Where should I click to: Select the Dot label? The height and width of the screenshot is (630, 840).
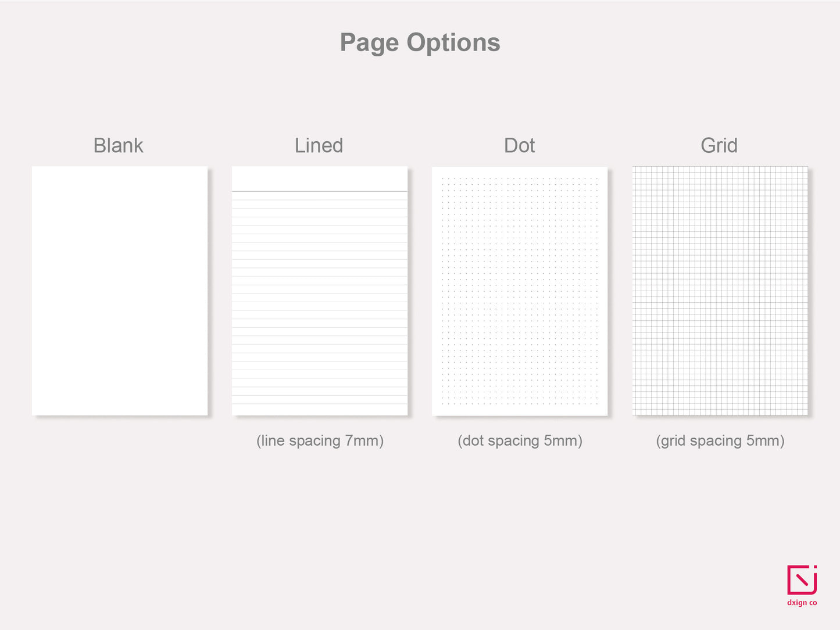pyautogui.click(x=519, y=145)
